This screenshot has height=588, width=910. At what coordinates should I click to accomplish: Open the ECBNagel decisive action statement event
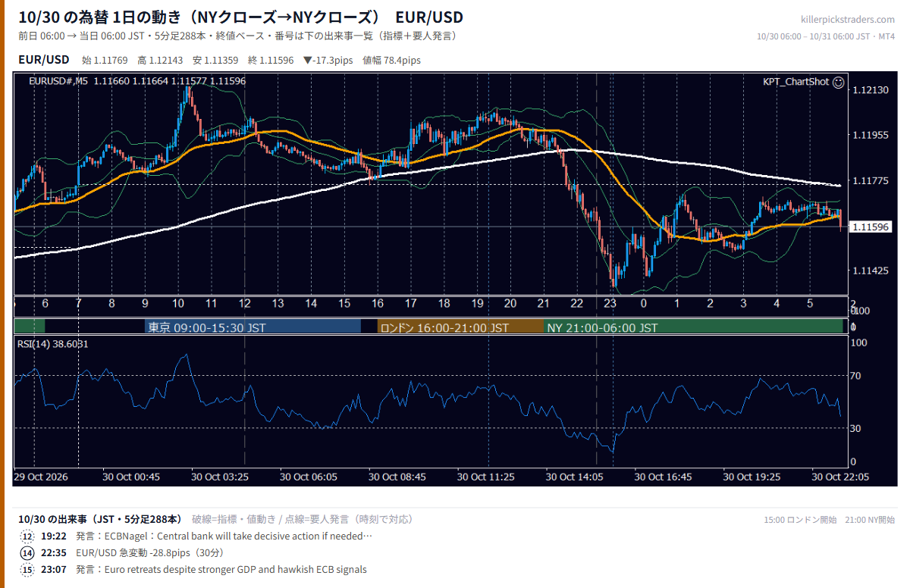[224, 536]
